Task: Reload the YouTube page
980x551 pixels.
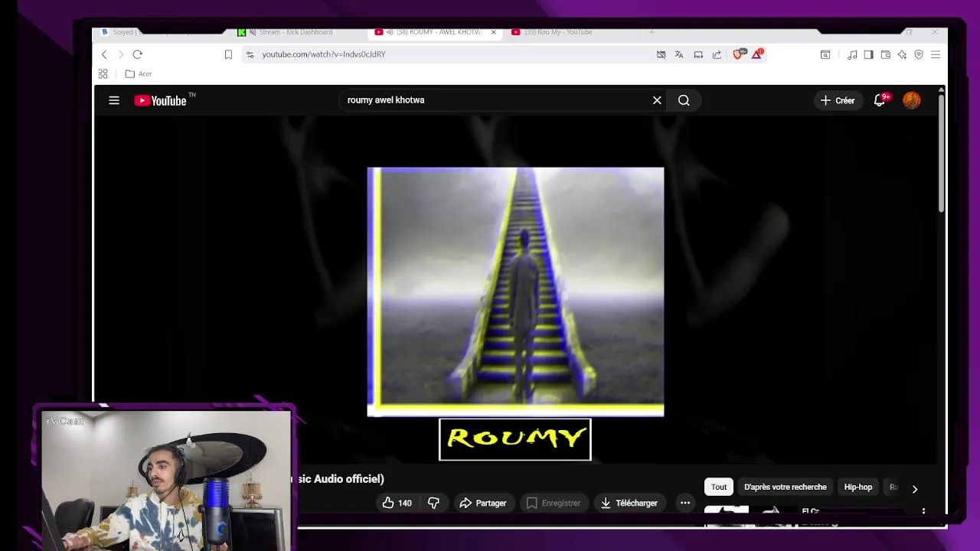Action: (x=137, y=54)
